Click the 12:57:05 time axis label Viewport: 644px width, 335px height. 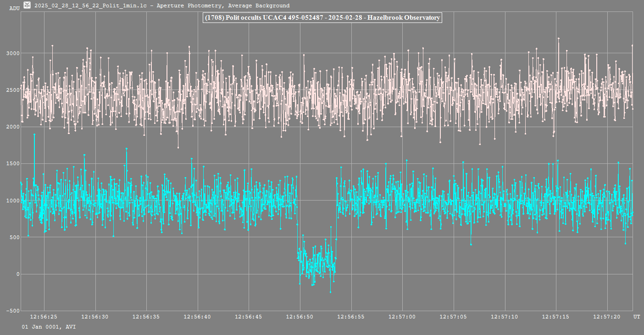(x=454, y=317)
